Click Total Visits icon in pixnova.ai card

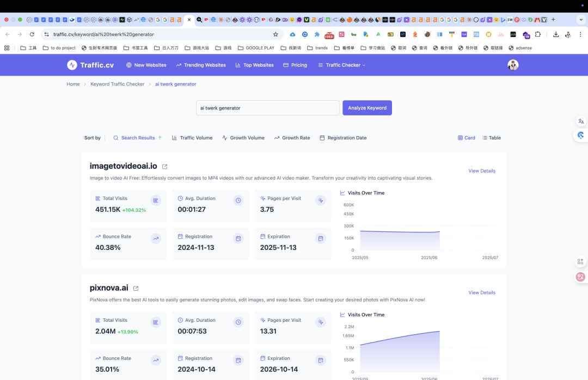pyautogui.click(x=156, y=322)
